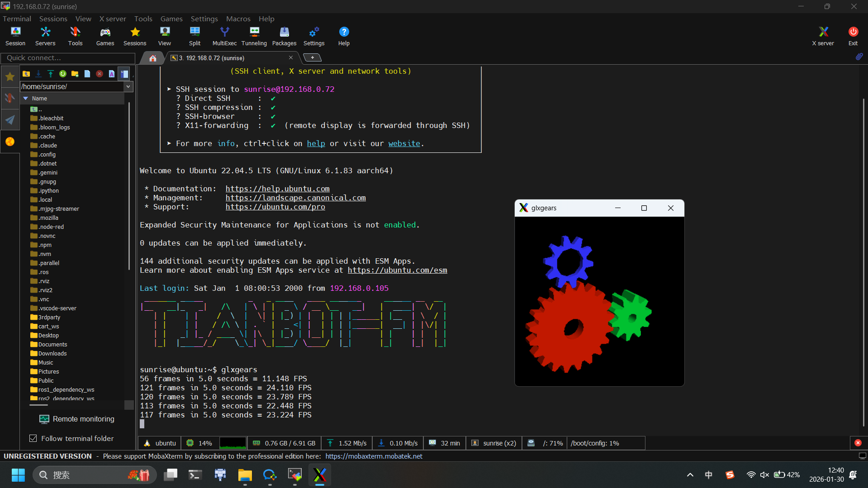This screenshot has height=488, width=868.
Task: Expand the /home/sunrise/ path dropdown
Action: pyautogui.click(x=128, y=86)
